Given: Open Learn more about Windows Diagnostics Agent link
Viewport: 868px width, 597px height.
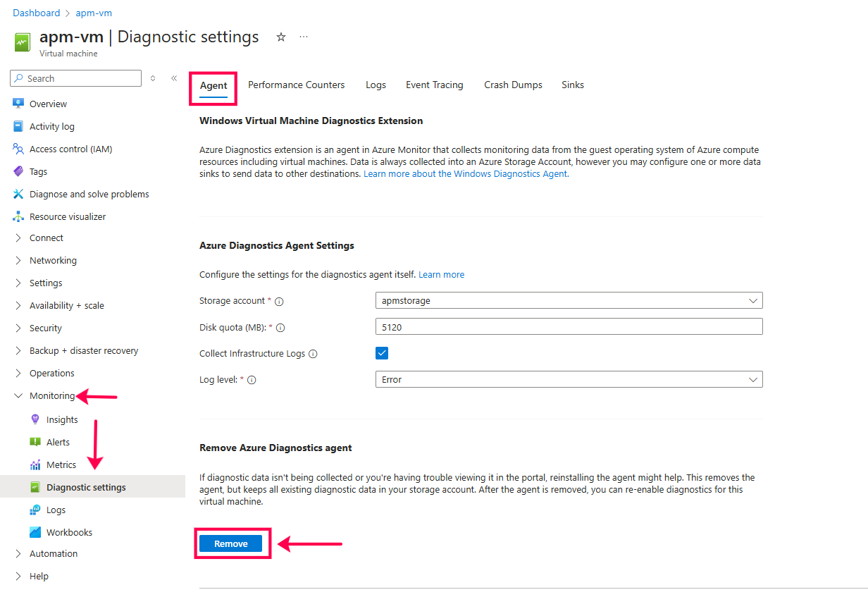Looking at the screenshot, I should pyautogui.click(x=466, y=173).
